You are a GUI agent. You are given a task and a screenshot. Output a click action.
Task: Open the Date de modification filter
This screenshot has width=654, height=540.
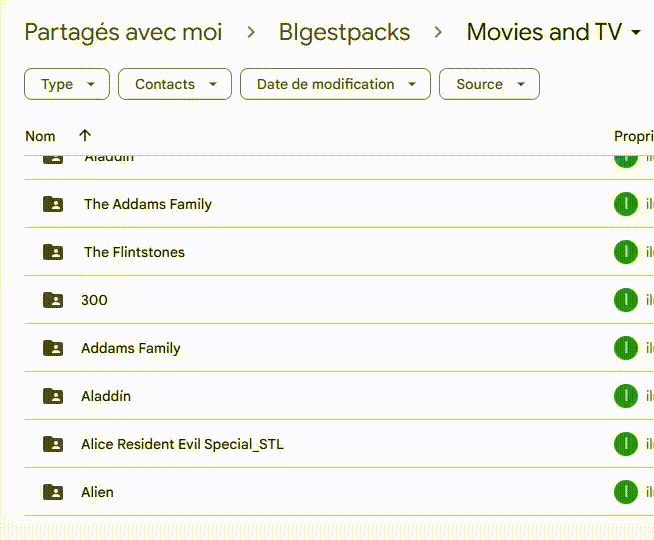tap(335, 84)
